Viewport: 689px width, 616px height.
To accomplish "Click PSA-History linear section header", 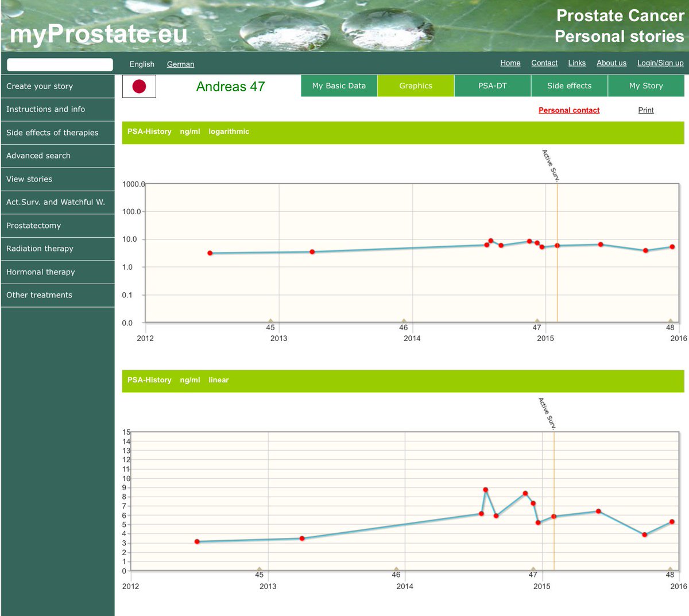I will [x=403, y=381].
